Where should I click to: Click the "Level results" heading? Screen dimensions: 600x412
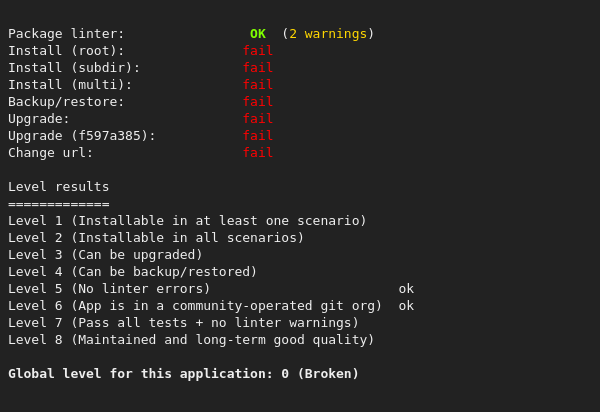point(59,187)
